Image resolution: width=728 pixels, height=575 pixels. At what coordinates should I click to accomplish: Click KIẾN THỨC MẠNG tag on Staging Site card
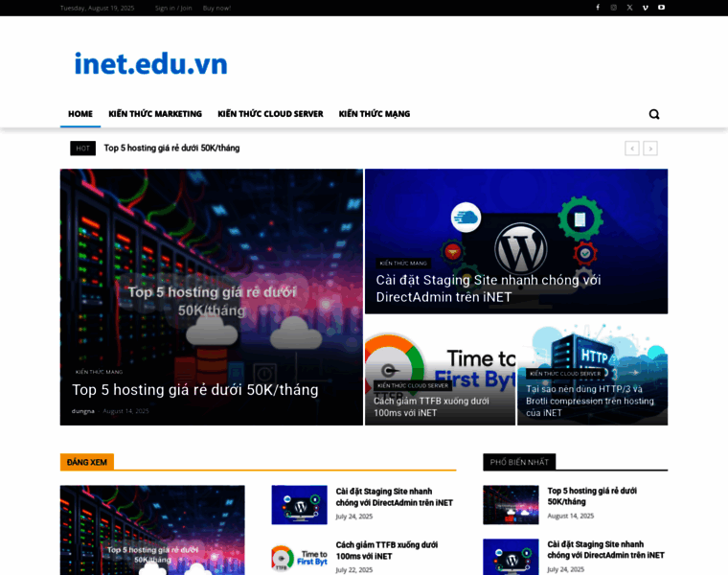(403, 264)
